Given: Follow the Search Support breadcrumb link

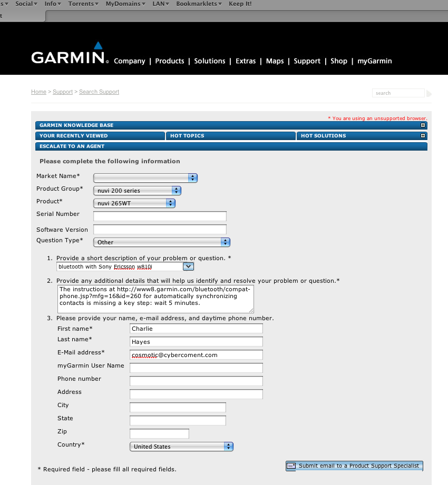Looking at the screenshot, I should pos(99,92).
